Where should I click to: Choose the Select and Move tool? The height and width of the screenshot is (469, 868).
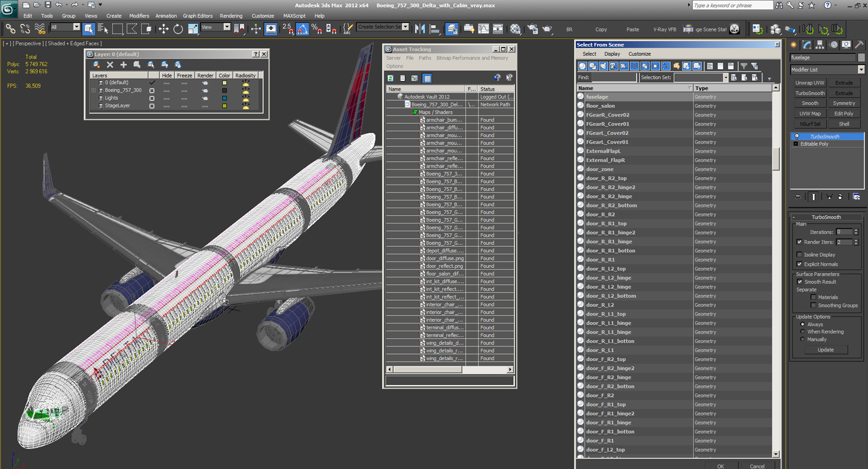[163, 28]
